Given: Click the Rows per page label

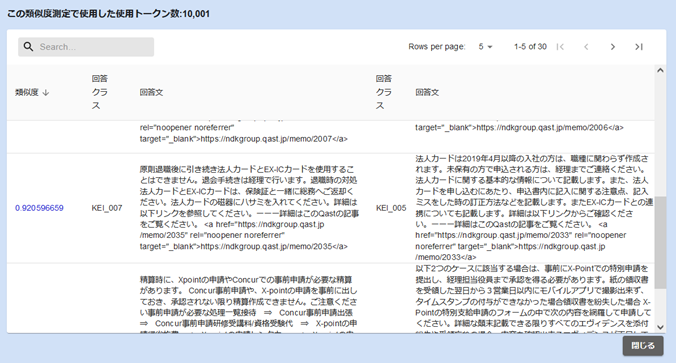Looking at the screenshot, I should (x=437, y=47).
